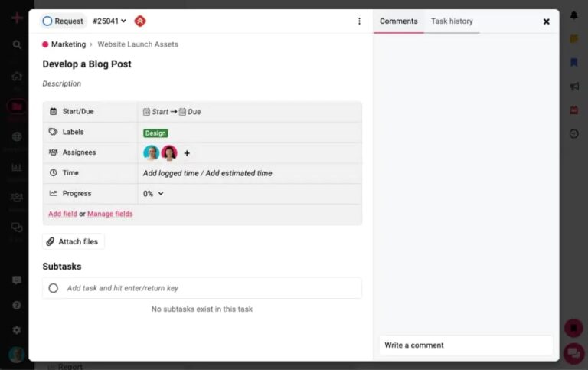Click the bell notifications icon

coord(573,15)
